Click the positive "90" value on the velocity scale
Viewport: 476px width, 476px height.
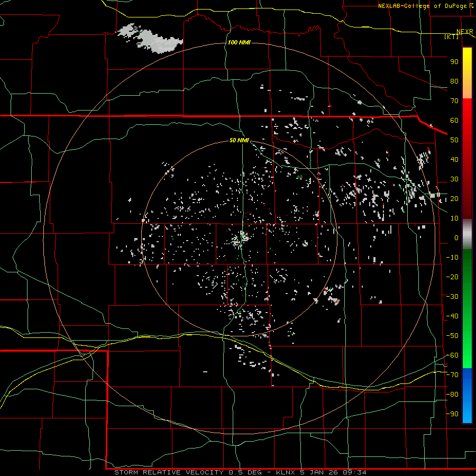click(454, 62)
